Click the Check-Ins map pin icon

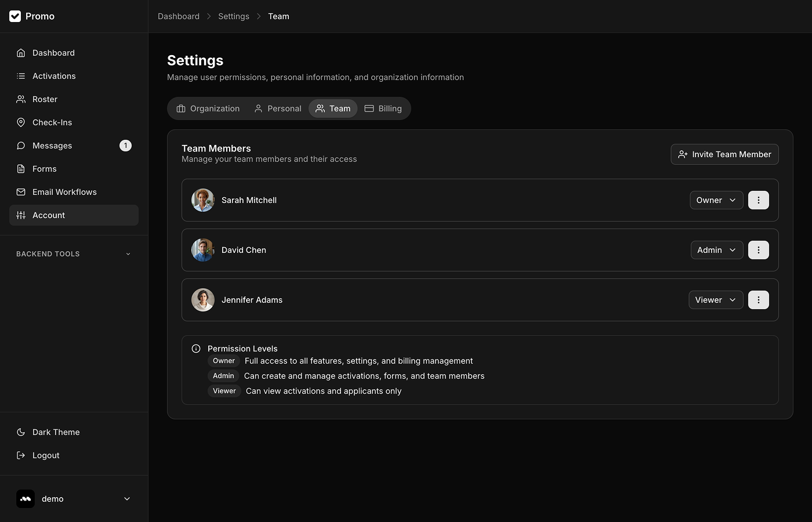(21, 122)
